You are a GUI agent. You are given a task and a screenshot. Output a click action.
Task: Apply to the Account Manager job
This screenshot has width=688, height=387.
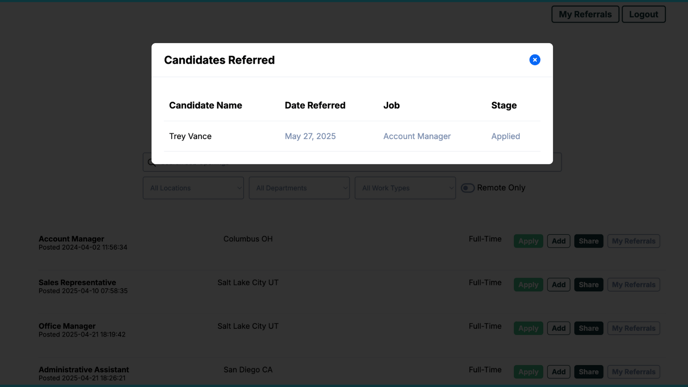[528, 241]
